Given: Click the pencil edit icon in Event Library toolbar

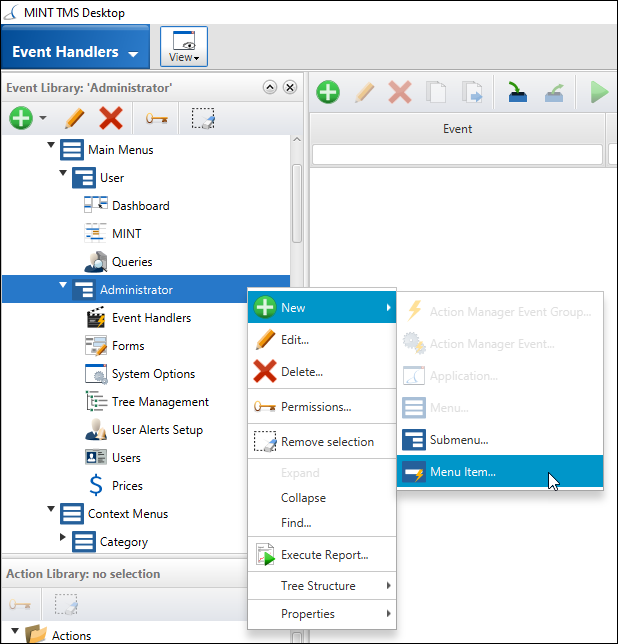Looking at the screenshot, I should (x=74, y=118).
